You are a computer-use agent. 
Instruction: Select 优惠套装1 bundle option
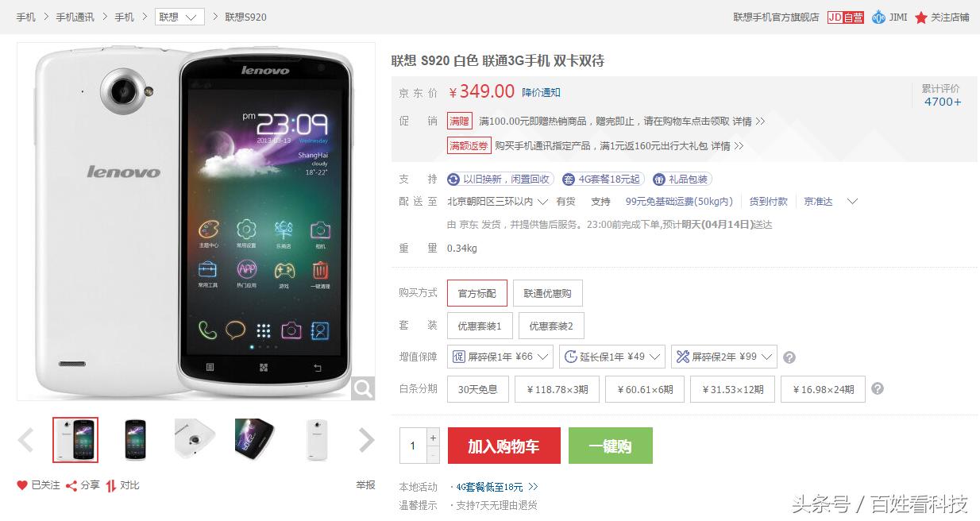tap(480, 326)
